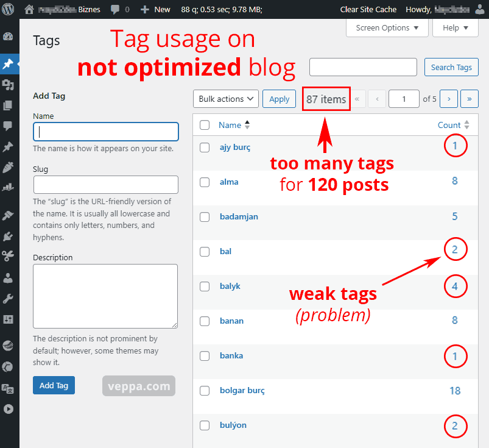Click the circular aperture sidebar icon
The height and width of the screenshot is (448, 489).
tap(8, 366)
